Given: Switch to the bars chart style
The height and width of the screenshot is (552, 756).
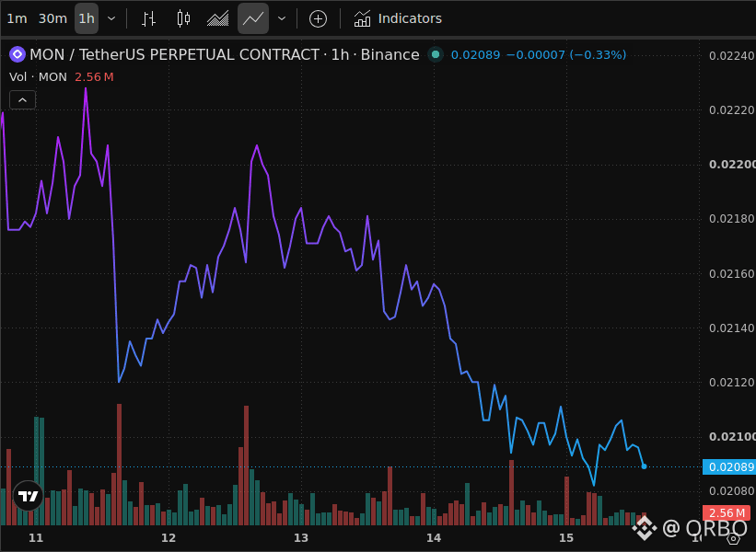Looking at the screenshot, I should 148,18.
